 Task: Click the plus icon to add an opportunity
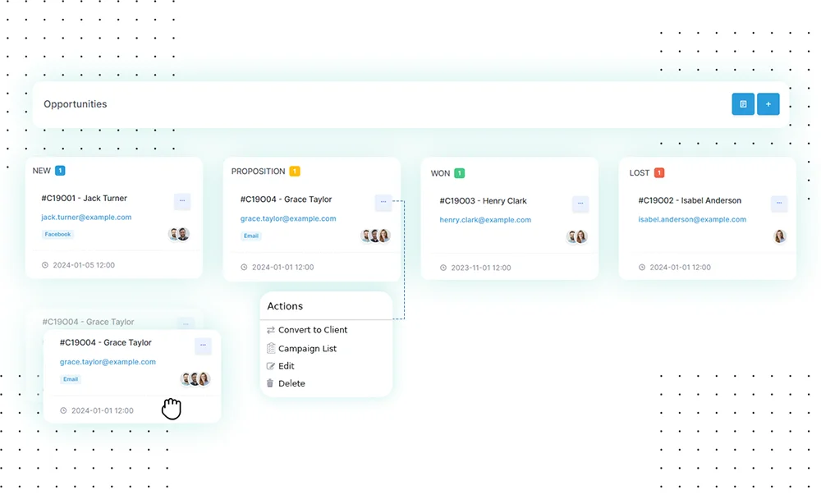pyautogui.click(x=768, y=104)
